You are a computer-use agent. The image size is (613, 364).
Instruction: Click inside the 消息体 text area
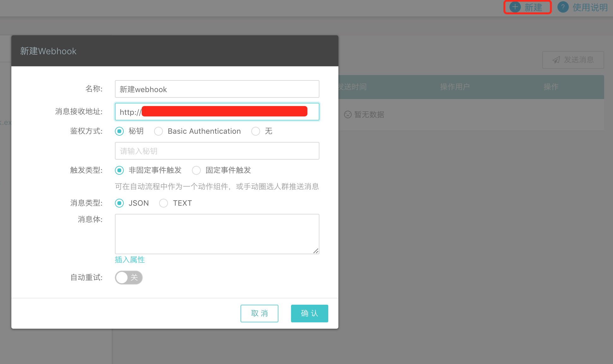[217, 234]
